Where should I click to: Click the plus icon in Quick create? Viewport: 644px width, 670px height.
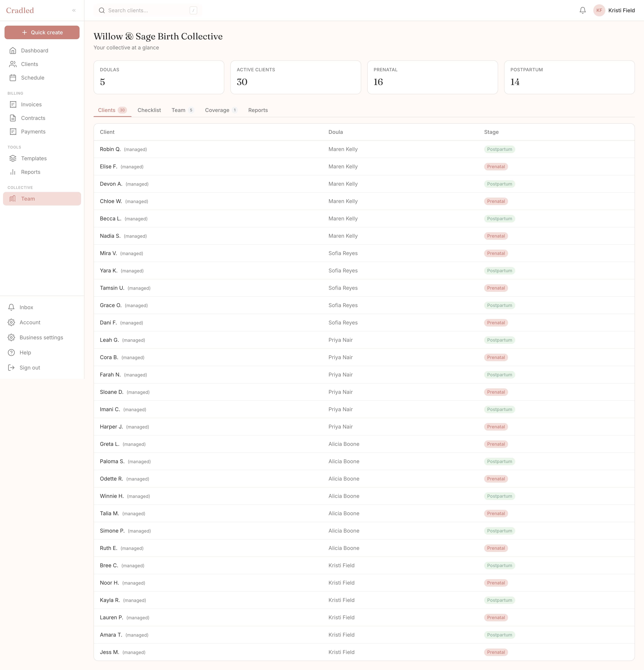[x=24, y=32]
